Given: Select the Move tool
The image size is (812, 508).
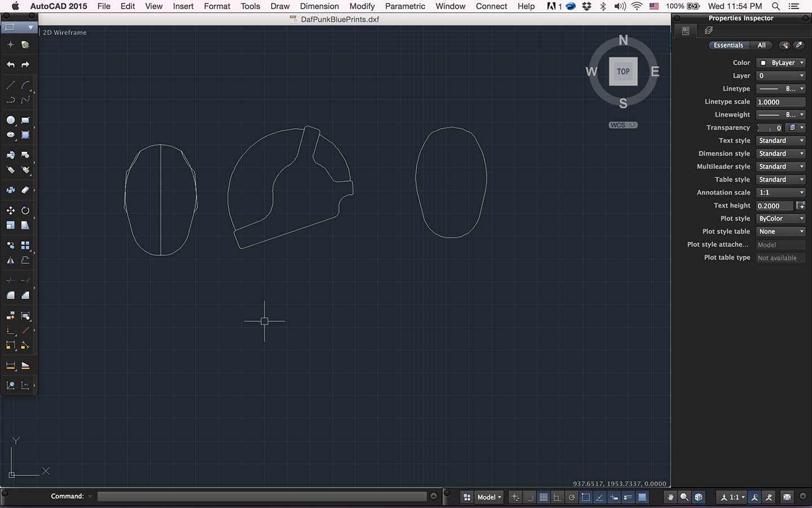Looking at the screenshot, I should [11, 211].
